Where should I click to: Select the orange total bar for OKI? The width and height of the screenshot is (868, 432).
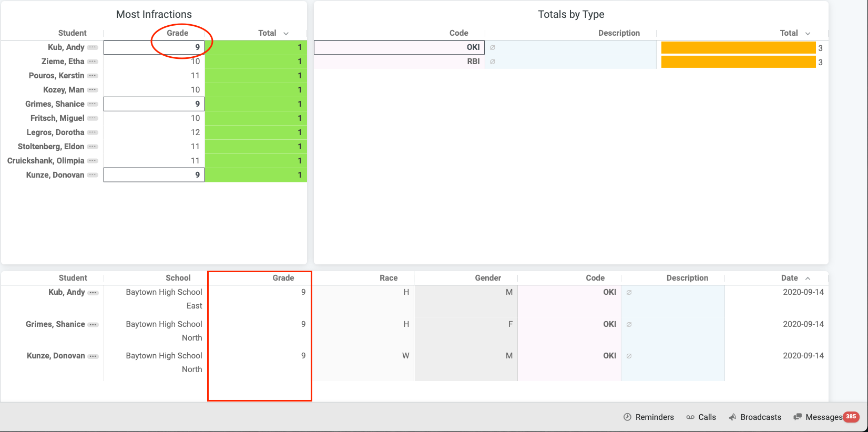tap(738, 48)
